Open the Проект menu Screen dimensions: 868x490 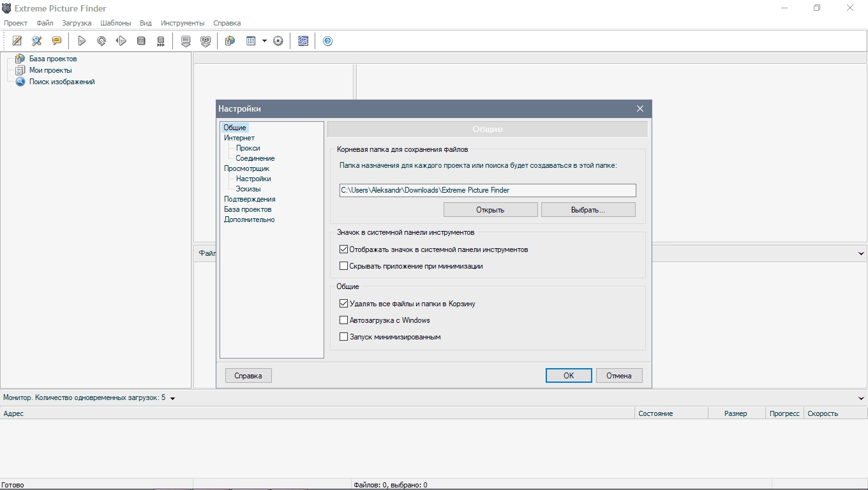(15, 23)
